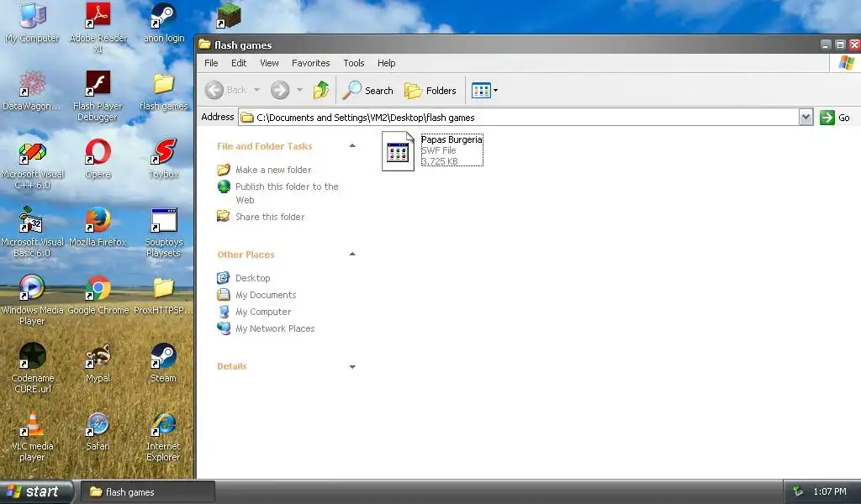Select the Toybox desktop shortcut
This screenshot has height=504, width=861.
tap(164, 159)
